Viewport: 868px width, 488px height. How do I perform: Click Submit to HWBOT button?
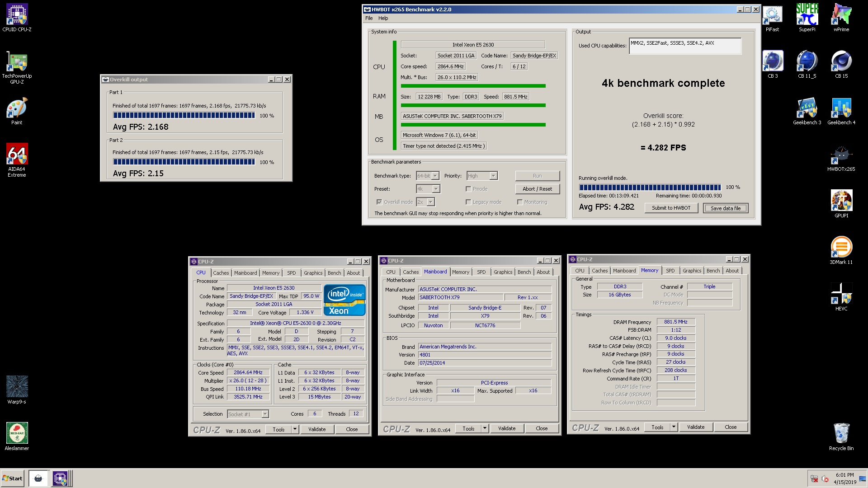671,208
